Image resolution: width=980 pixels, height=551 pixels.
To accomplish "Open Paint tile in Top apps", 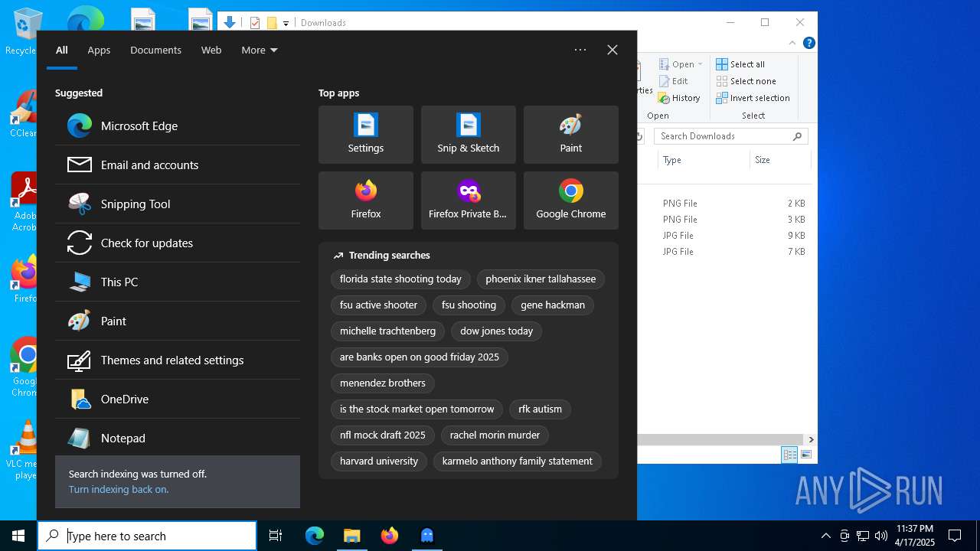I will tap(571, 135).
